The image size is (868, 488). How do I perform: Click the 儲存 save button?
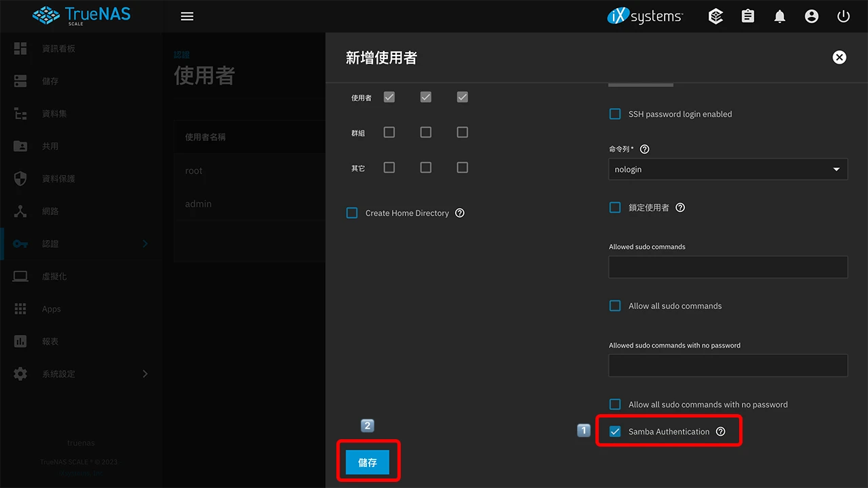pyautogui.click(x=368, y=462)
